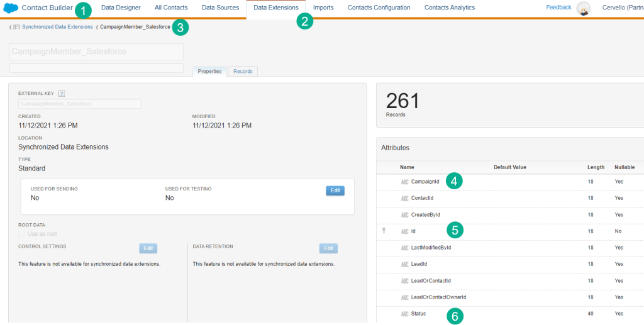Image resolution: width=644 pixels, height=325 pixels.
Task: Open the Feedback link
Action: pyautogui.click(x=558, y=8)
